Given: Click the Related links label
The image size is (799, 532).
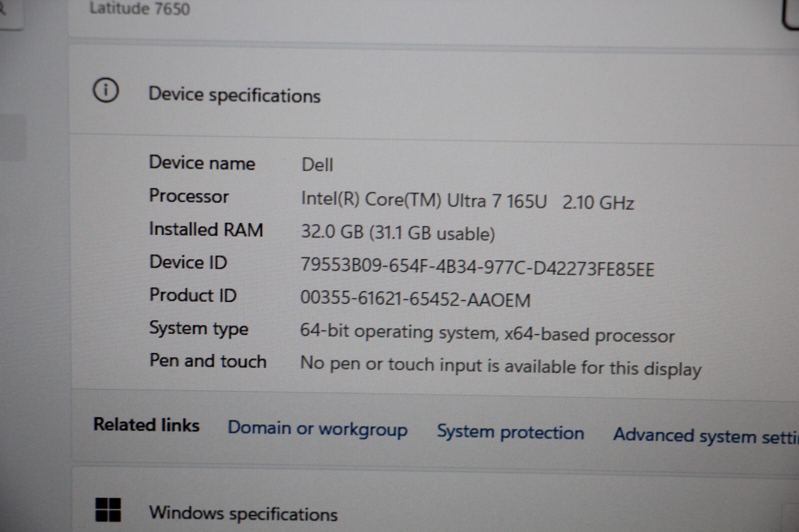Looking at the screenshot, I should (x=146, y=425).
